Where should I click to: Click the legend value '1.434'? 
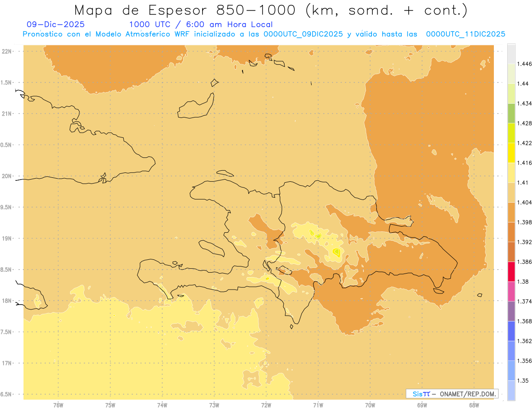(x=525, y=103)
